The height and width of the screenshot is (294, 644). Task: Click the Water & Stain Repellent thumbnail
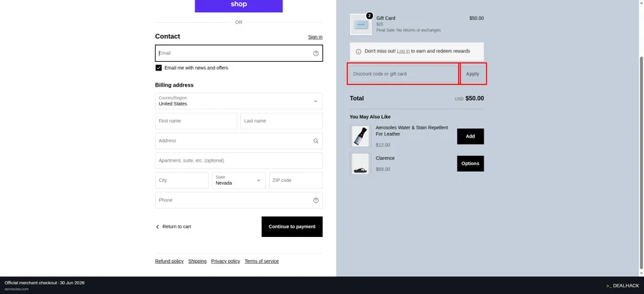(x=360, y=136)
